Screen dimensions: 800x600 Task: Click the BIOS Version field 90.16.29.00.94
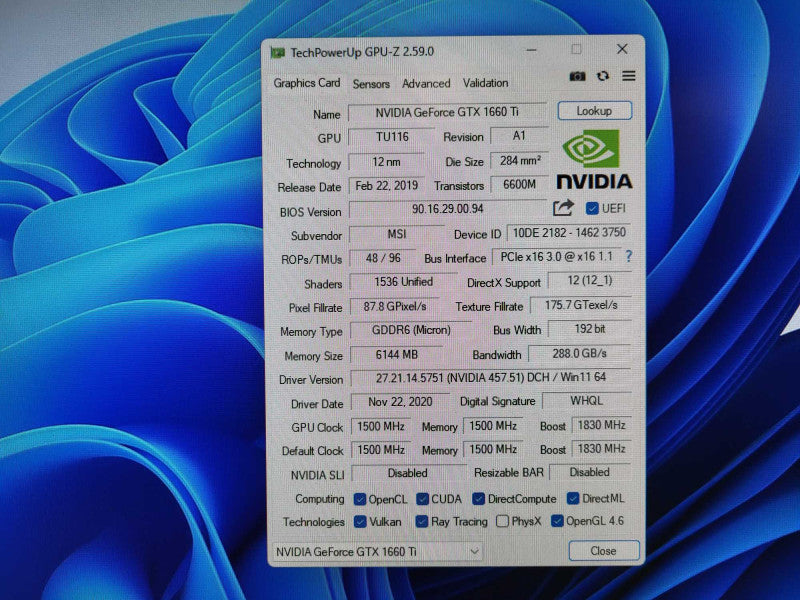pos(447,209)
